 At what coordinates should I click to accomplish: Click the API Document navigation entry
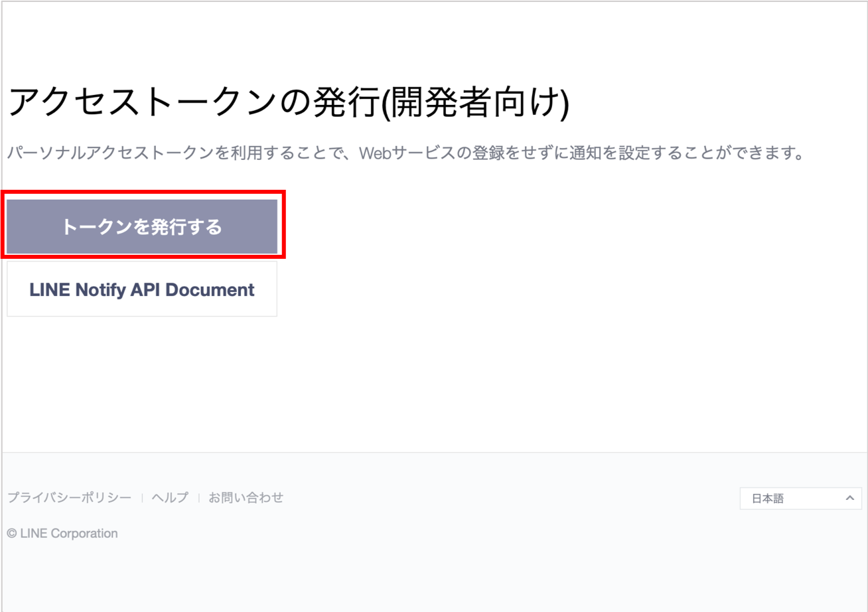pyautogui.click(x=141, y=289)
